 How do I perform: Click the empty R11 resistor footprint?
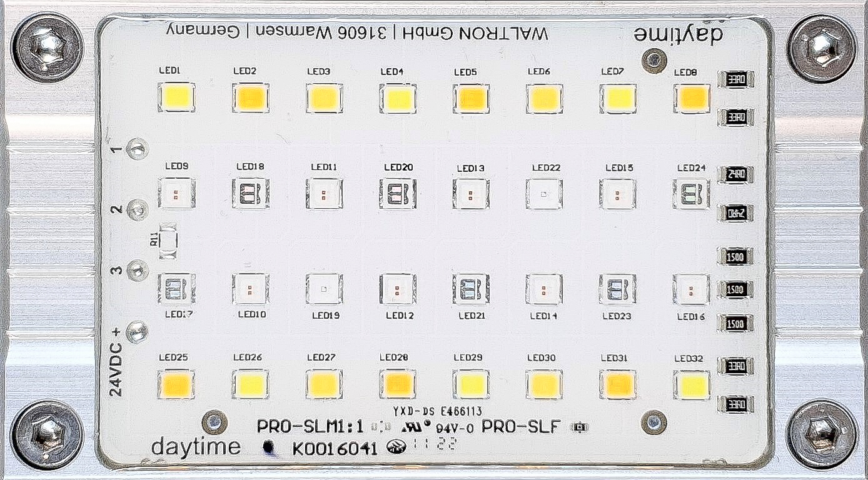pyautogui.click(x=169, y=241)
